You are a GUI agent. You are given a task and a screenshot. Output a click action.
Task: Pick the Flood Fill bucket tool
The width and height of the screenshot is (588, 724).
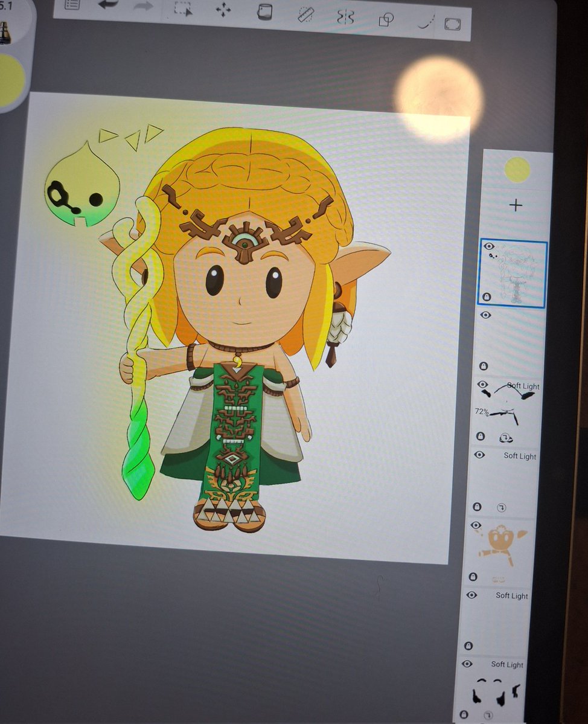click(264, 12)
